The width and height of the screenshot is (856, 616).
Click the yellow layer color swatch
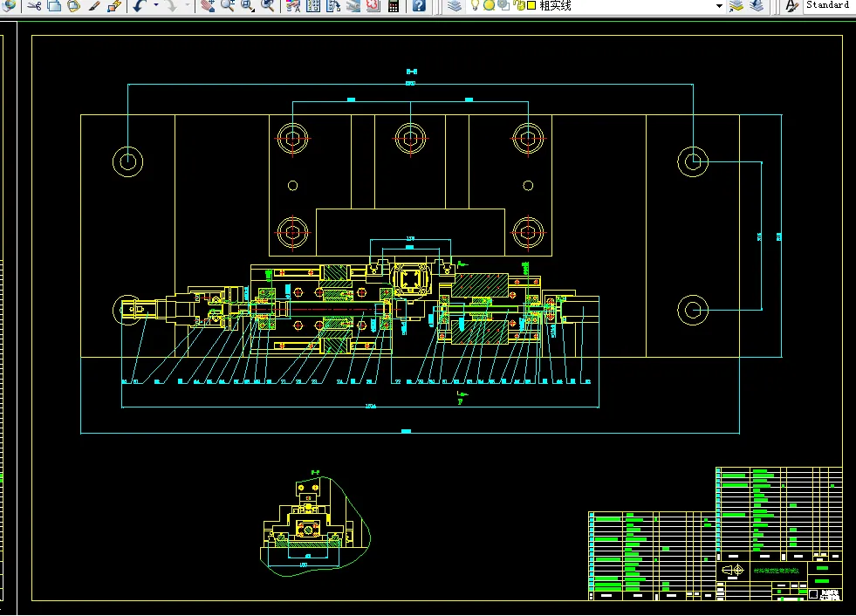[x=531, y=5]
